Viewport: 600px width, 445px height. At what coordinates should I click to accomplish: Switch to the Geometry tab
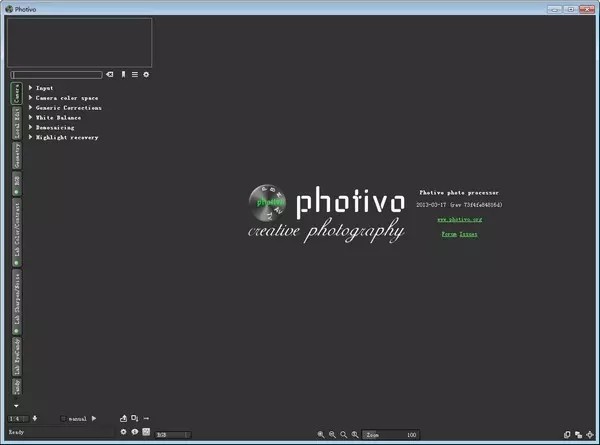click(x=16, y=156)
